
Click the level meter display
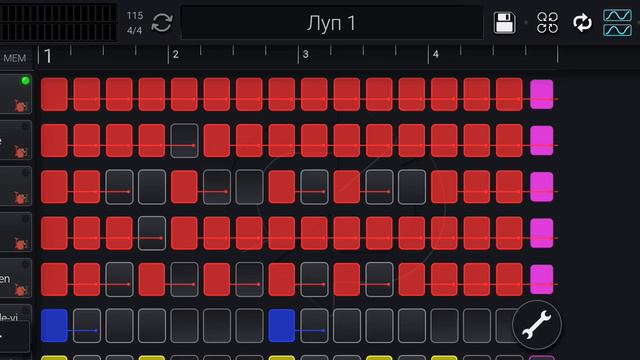[x=58, y=22]
